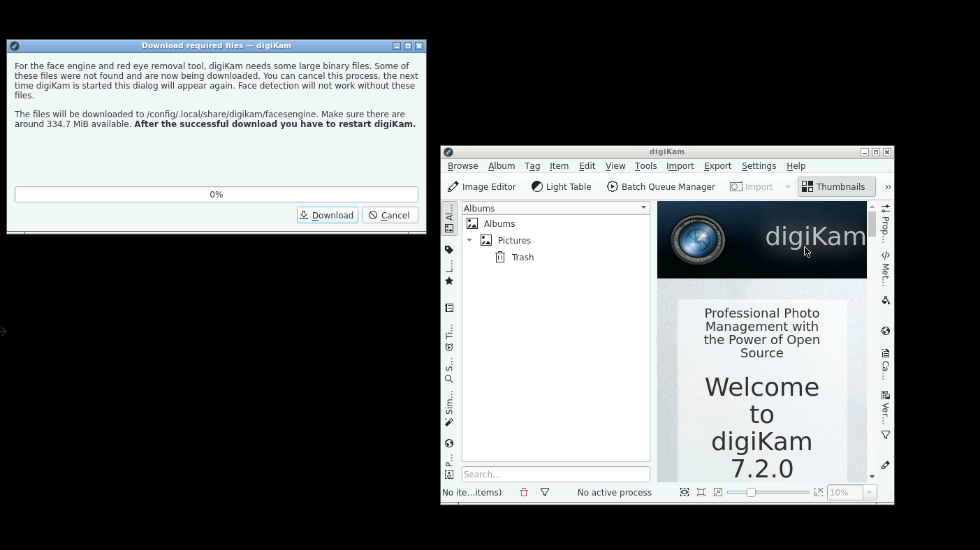Open the Similarity sidebar tab
The height and width of the screenshot is (550, 980).
pyautogui.click(x=449, y=409)
